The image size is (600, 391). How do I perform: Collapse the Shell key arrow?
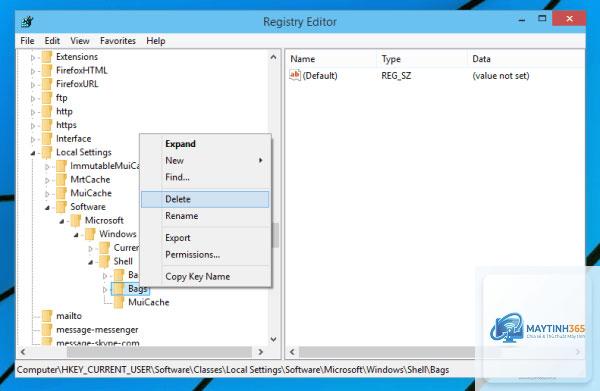tap(91, 262)
